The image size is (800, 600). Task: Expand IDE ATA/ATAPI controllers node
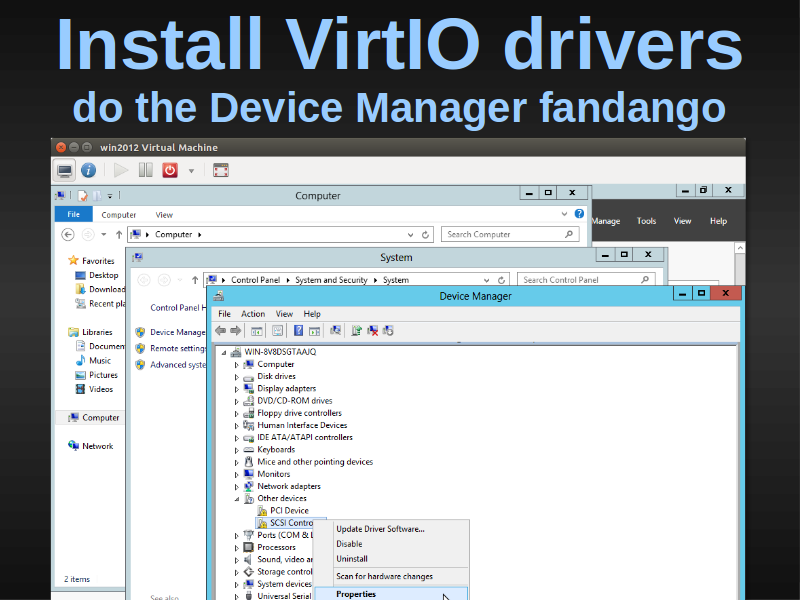[x=236, y=438]
